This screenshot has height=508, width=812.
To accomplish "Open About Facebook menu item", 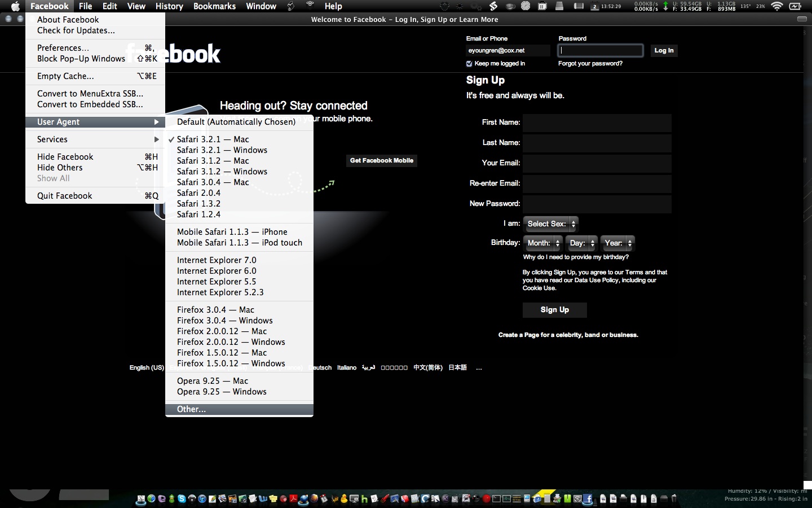I will [x=95, y=20].
